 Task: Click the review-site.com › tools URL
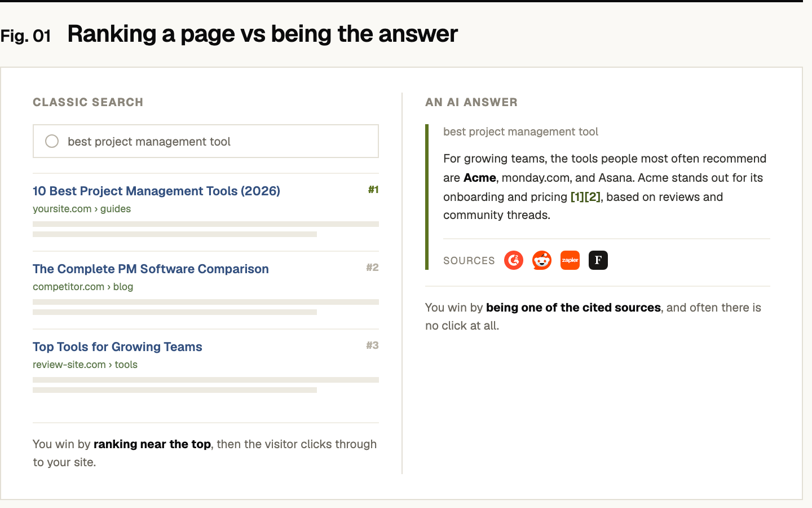[85, 365]
